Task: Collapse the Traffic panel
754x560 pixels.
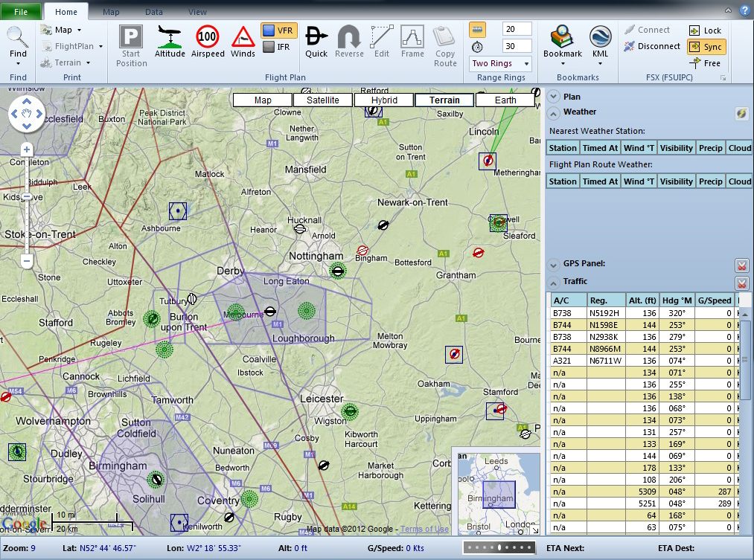Action: [554, 283]
